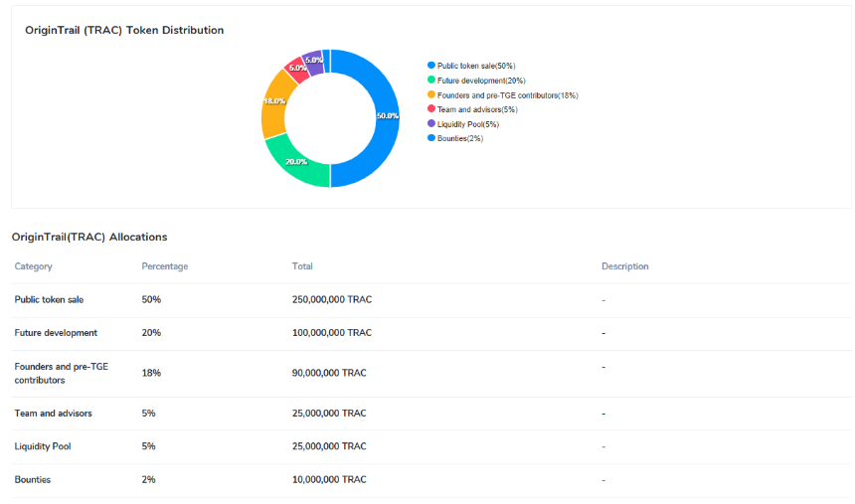Click the 2% percentage cell

click(148, 479)
